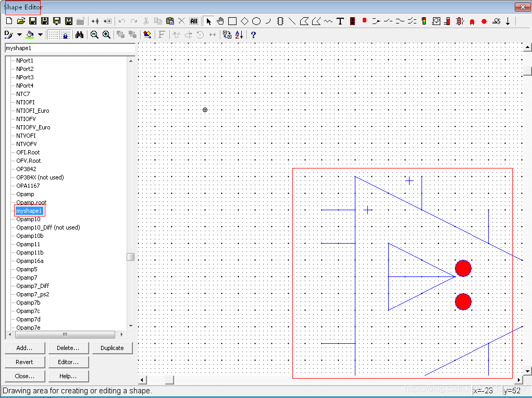Image resolution: width=532 pixels, height=398 pixels.
Task: Select NPort1 in the shape list
Action: tap(25, 61)
